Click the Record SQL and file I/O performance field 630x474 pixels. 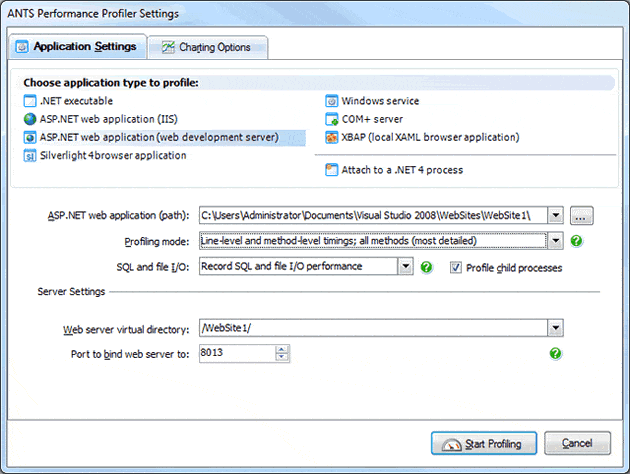pyautogui.click(x=299, y=266)
